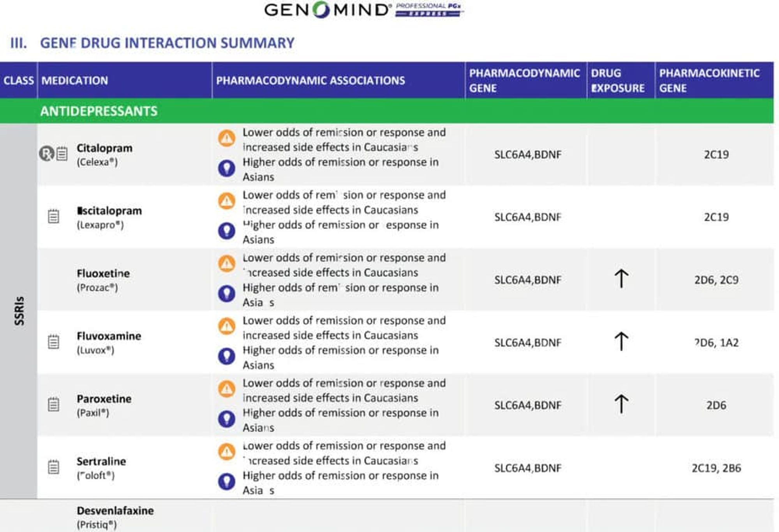This screenshot has height=532, width=779.
Task: Click the blue lightbulb icon in Fluoxetine row
Action: [226, 294]
